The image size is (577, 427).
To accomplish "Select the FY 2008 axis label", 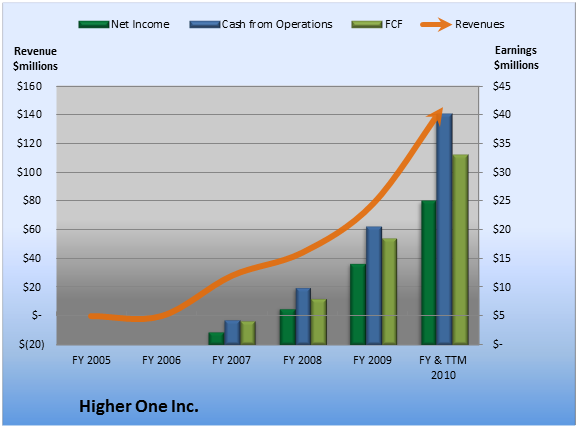I will 302,360.
